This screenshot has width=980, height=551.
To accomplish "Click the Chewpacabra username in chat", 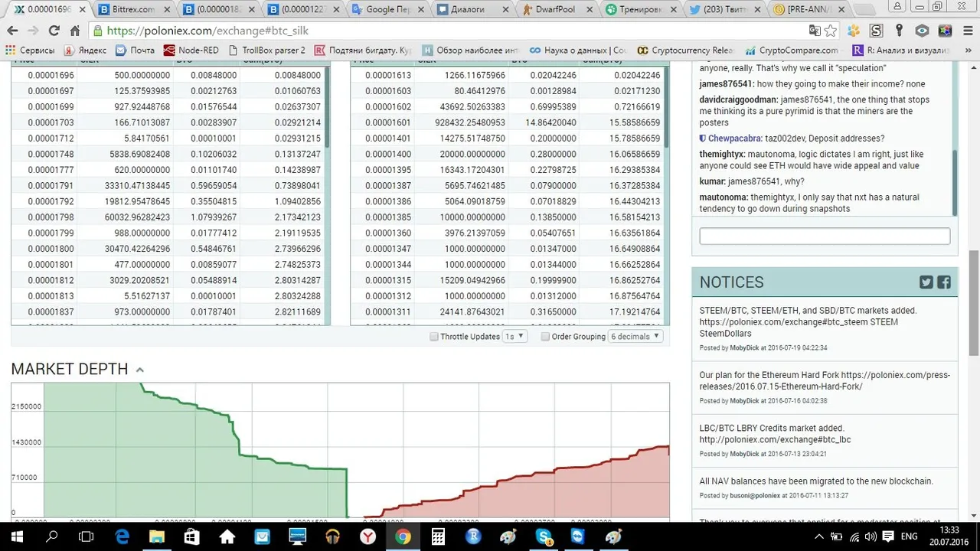I will pyautogui.click(x=734, y=139).
